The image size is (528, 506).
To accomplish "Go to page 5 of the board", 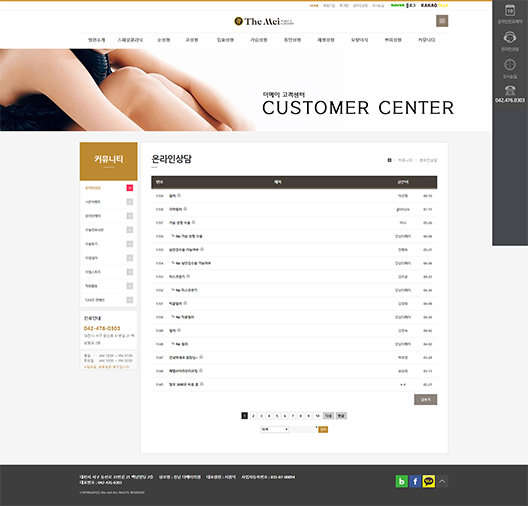I will click(x=277, y=416).
